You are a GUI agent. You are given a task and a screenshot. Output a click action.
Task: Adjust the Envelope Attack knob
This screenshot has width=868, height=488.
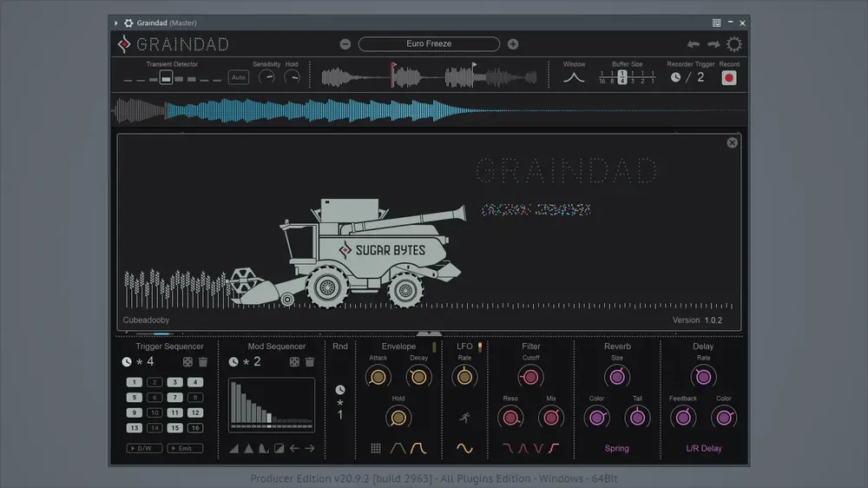(x=378, y=377)
